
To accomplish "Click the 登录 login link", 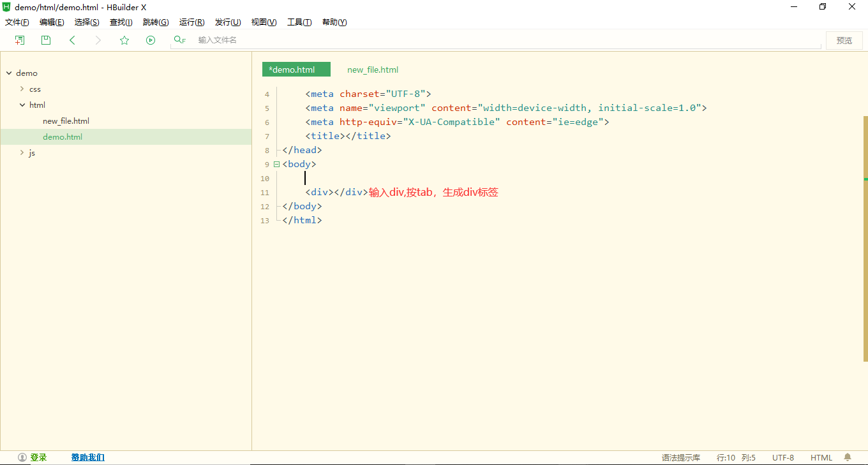I will [x=38, y=457].
